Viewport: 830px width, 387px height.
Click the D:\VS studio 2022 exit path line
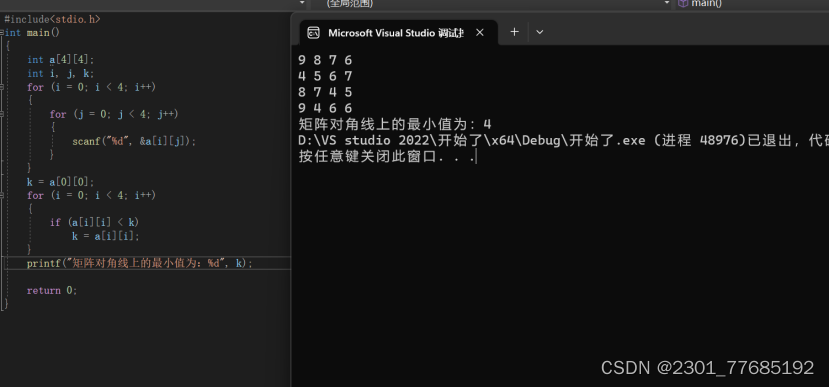point(564,141)
